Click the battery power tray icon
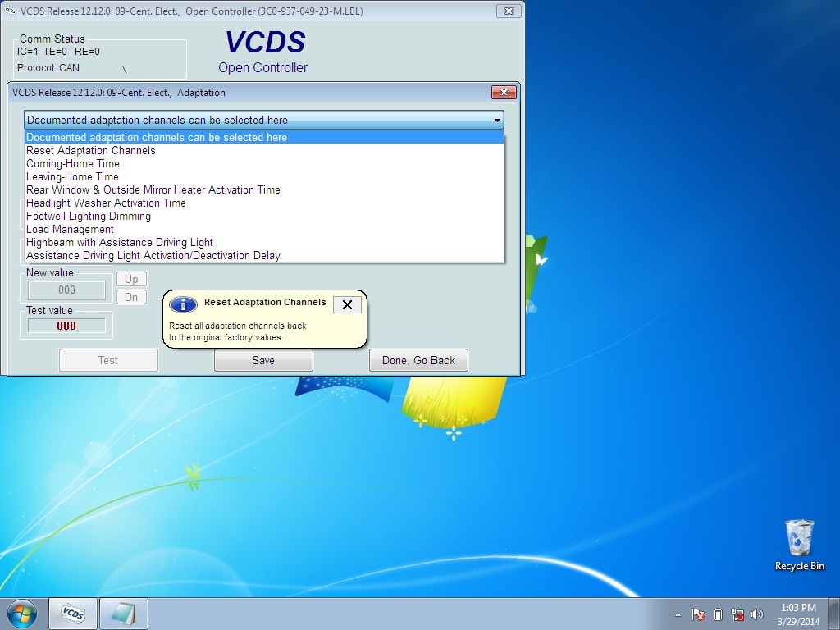 (718, 614)
